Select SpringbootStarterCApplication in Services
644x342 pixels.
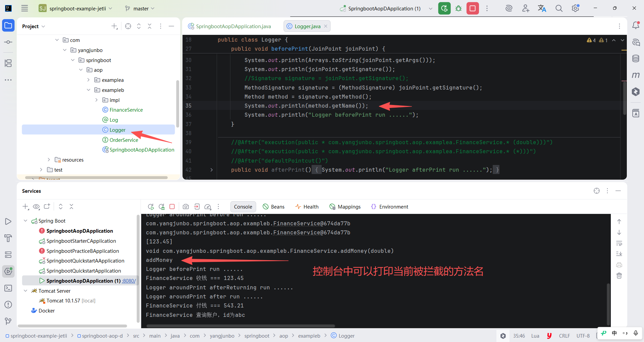coord(81,241)
